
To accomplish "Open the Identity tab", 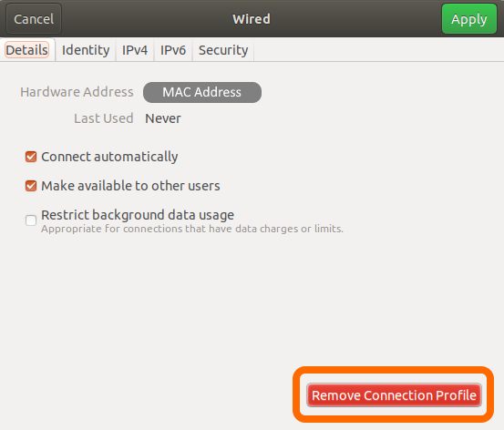I will (x=86, y=50).
